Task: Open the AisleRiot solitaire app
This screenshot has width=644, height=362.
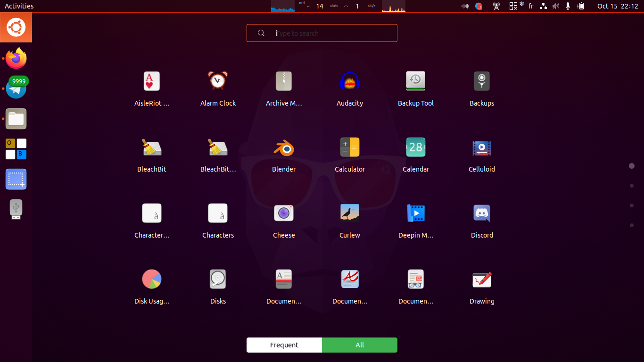Action: 152,89
